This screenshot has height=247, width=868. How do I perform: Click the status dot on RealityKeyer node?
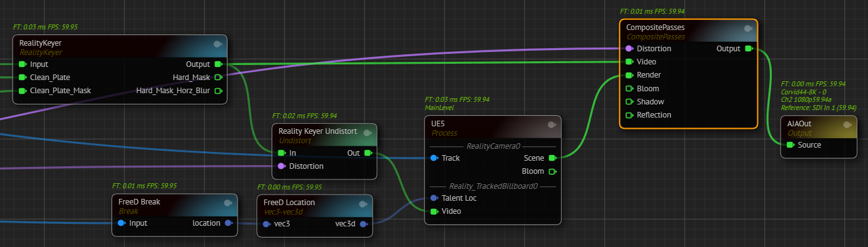pos(217,44)
